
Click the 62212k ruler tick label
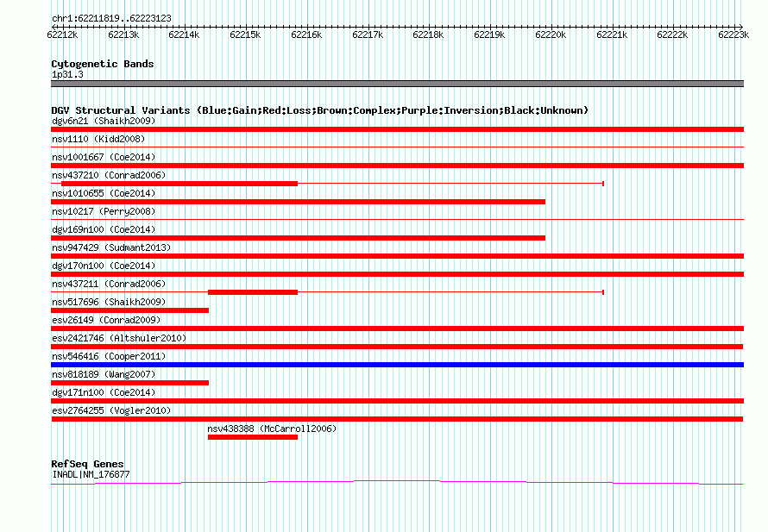pyautogui.click(x=62, y=34)
